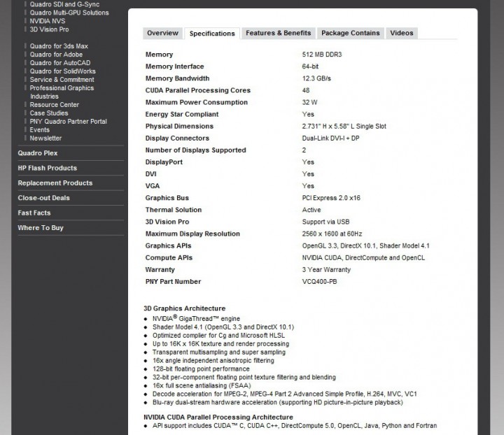Click 'Number of Displays Supported' label
Screen dimensions: 504x435
click(195, 150)
